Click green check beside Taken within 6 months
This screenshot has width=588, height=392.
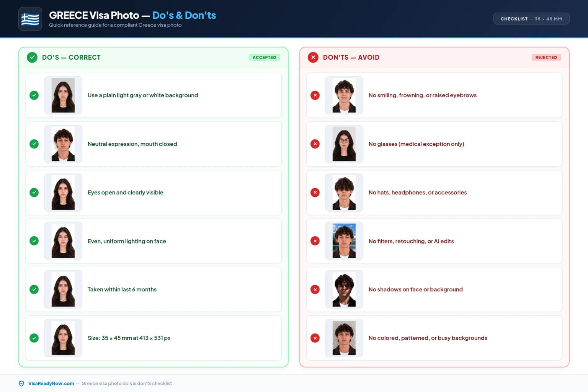point(34,289)
